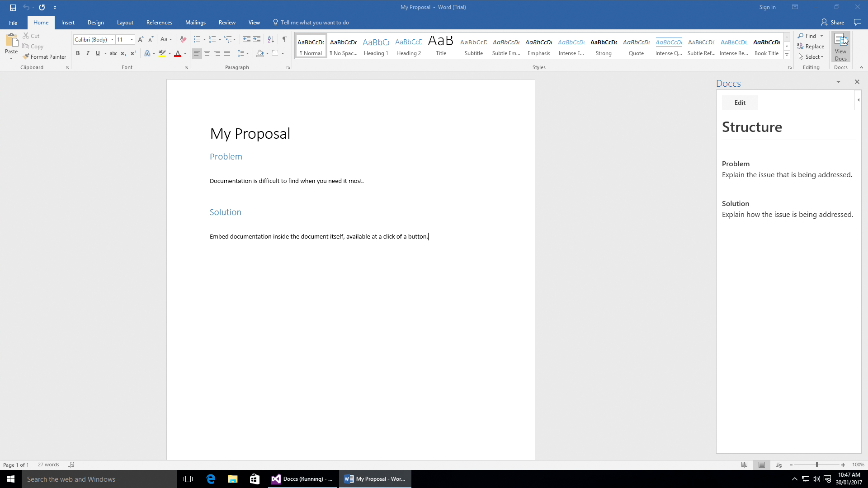Open Microsoft Edge from the taskbar
The image size is (868, 488).
click(x=211, y=479)
